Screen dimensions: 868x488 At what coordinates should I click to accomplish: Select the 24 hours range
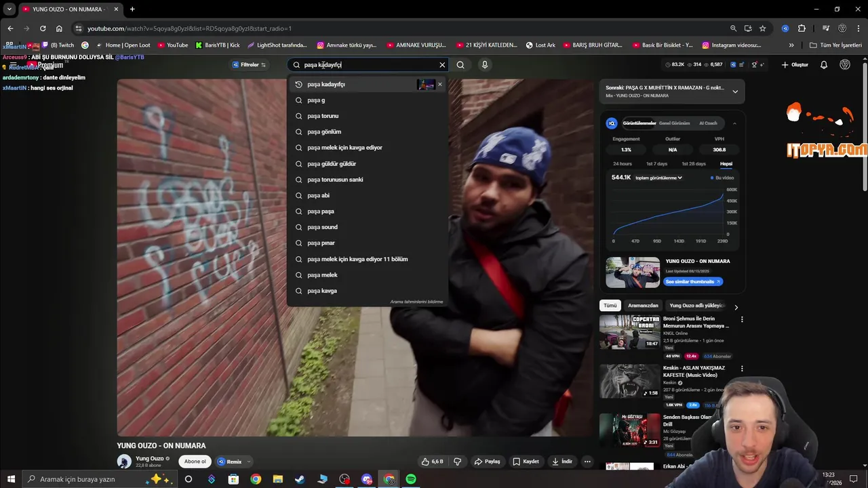click(x=622, y=164)
